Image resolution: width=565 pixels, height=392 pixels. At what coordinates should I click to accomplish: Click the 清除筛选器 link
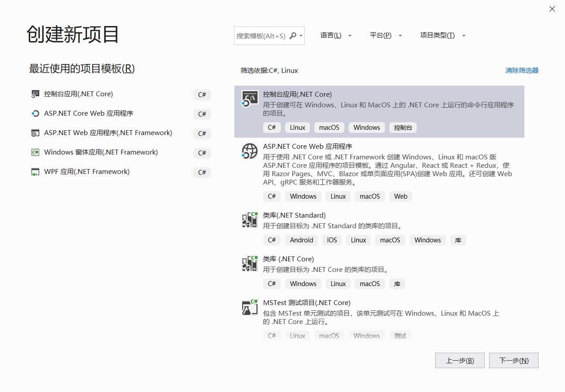(x=522, y=70)
